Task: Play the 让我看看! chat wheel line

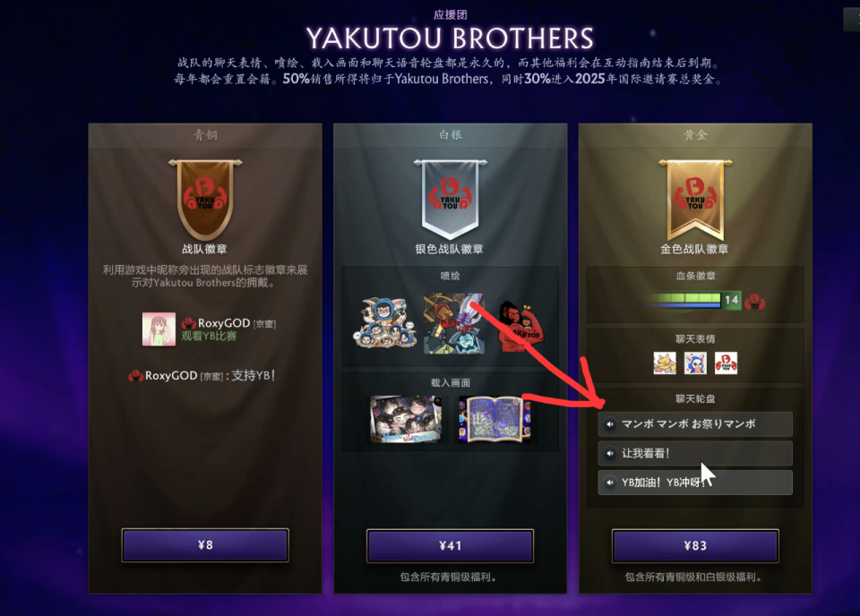Action: click(x=695, y=453)
